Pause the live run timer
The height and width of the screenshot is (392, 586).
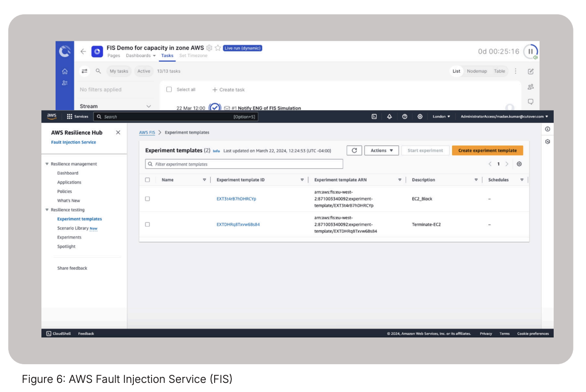pyautogui.click(x=530, y=52)
